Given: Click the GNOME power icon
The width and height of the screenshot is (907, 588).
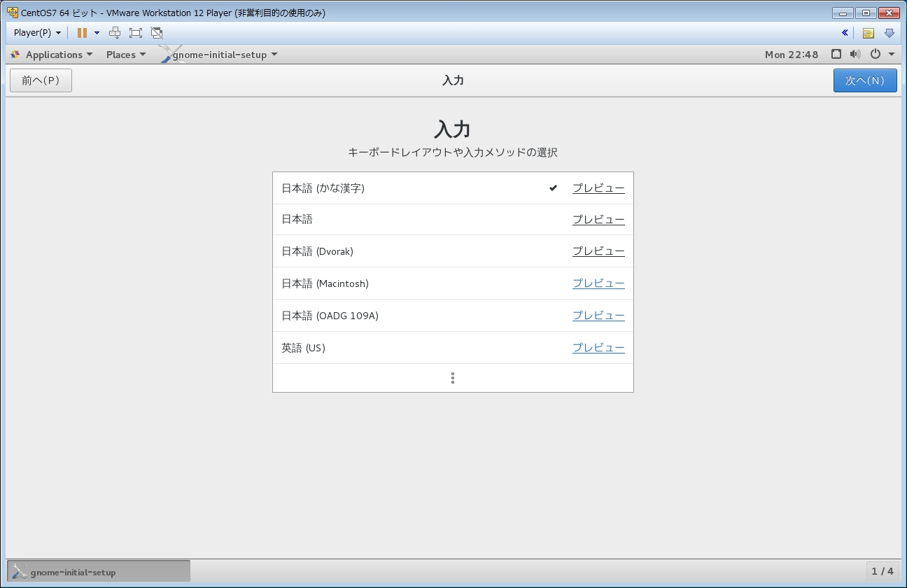Looking at the screenshot, I should pyautogui.click(x=875, y=55).
